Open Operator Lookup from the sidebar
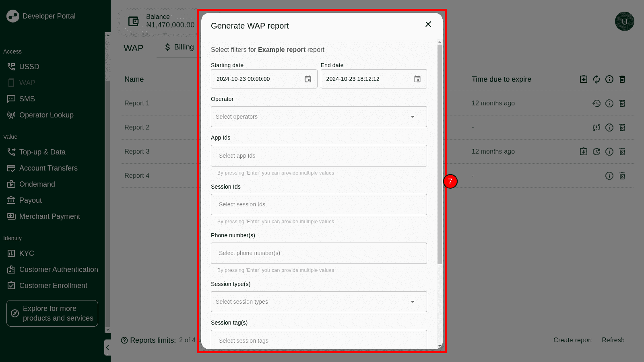 pos(46,115)
